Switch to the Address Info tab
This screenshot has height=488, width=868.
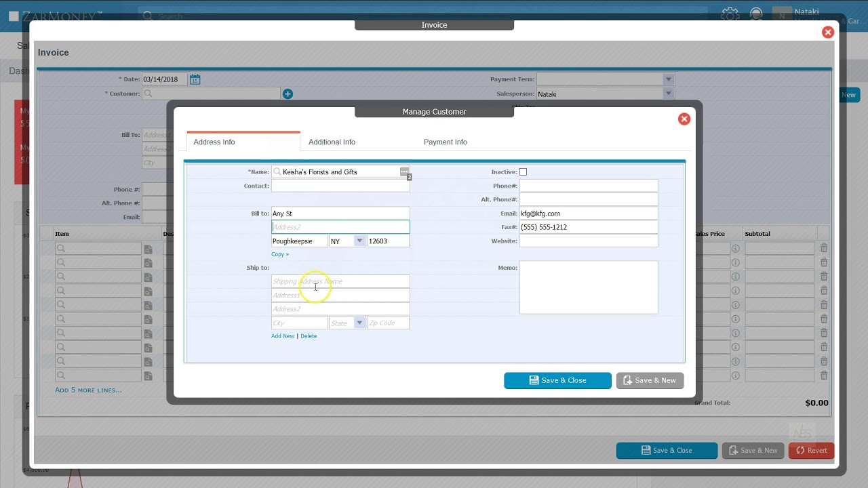[x=214, y=142]
